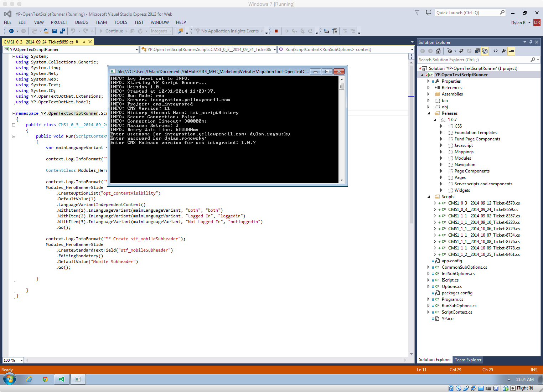This screenshot has width=543, height=392.
Task: Click the Undo arrow icon
Action: pyautogui.click(x=73, y=31)
